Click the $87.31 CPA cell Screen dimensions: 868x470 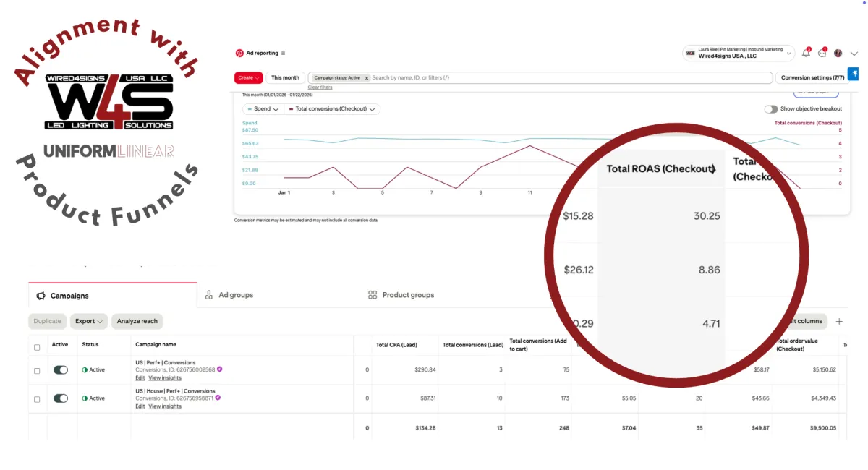click(x=428, y=398)
